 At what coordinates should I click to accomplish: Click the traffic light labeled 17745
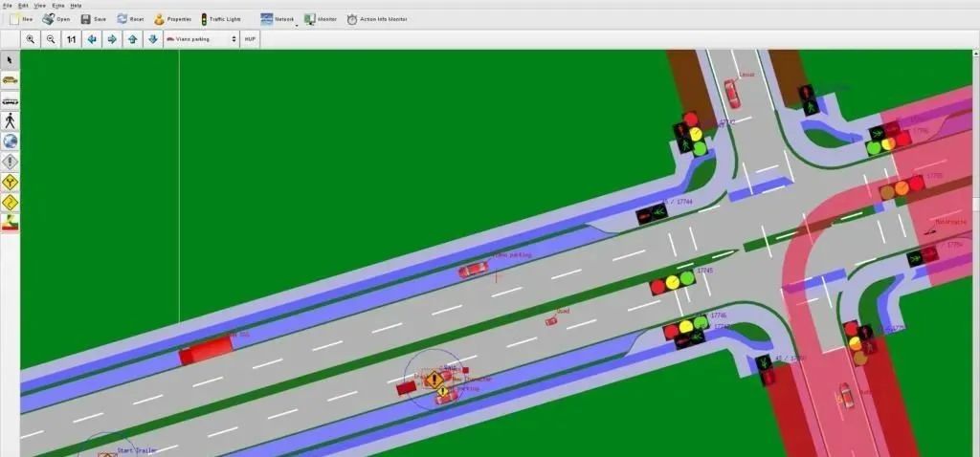(672, 282)
